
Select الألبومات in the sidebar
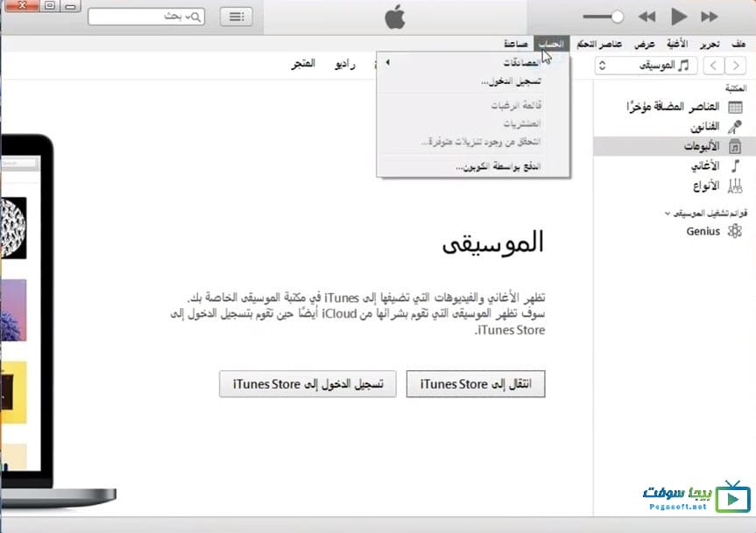pyautogui.click(x=702, y=146)
